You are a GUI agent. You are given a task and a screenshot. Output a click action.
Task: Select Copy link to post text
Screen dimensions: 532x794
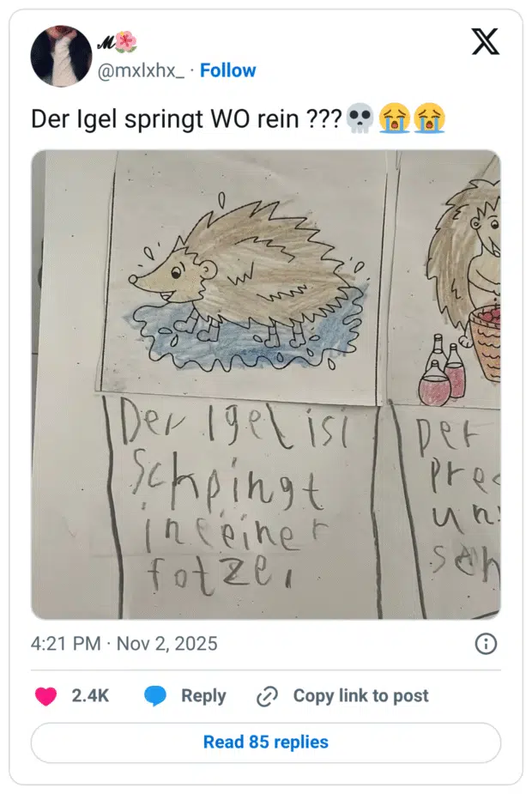pos(360,696)
